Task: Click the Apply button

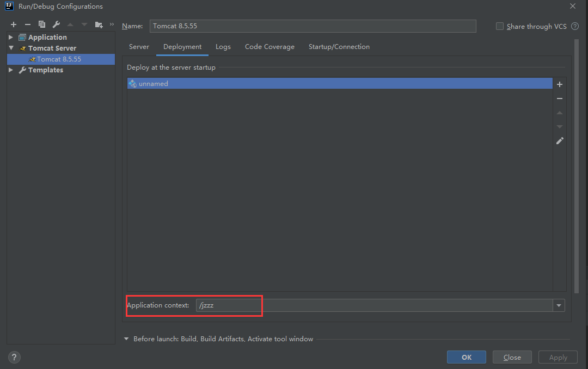Action: coord(558,357)
